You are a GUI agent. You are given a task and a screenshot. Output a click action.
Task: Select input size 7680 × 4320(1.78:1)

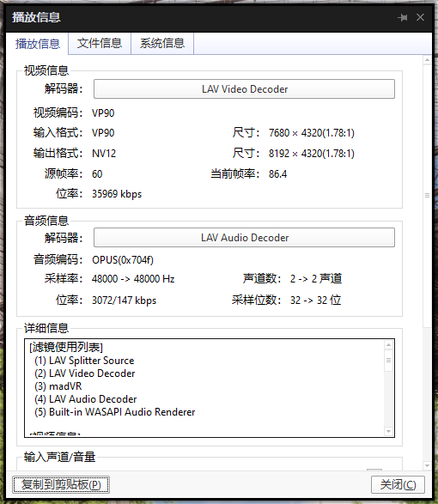312,133
